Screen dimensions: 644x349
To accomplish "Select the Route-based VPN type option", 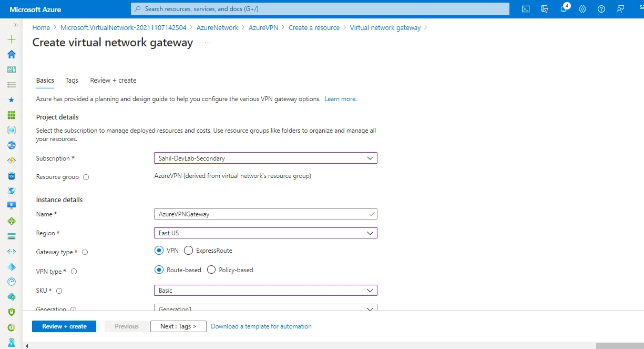I will point(159,270).
